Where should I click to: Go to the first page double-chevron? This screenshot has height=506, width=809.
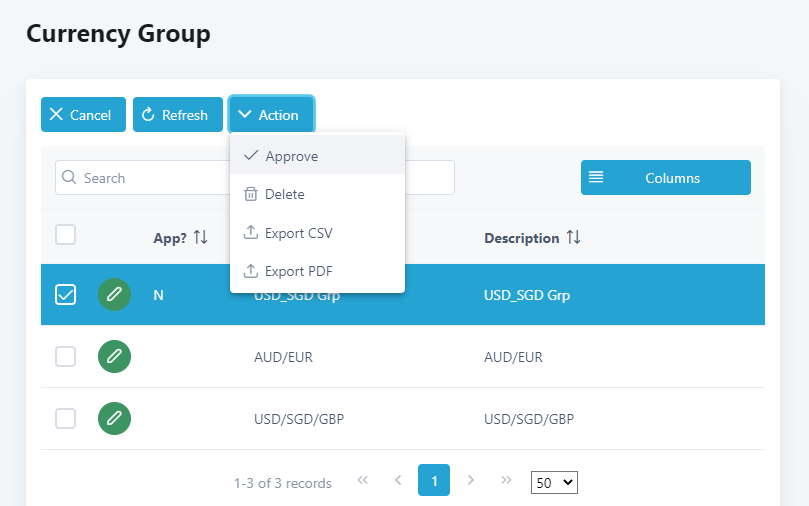point(363,480)
